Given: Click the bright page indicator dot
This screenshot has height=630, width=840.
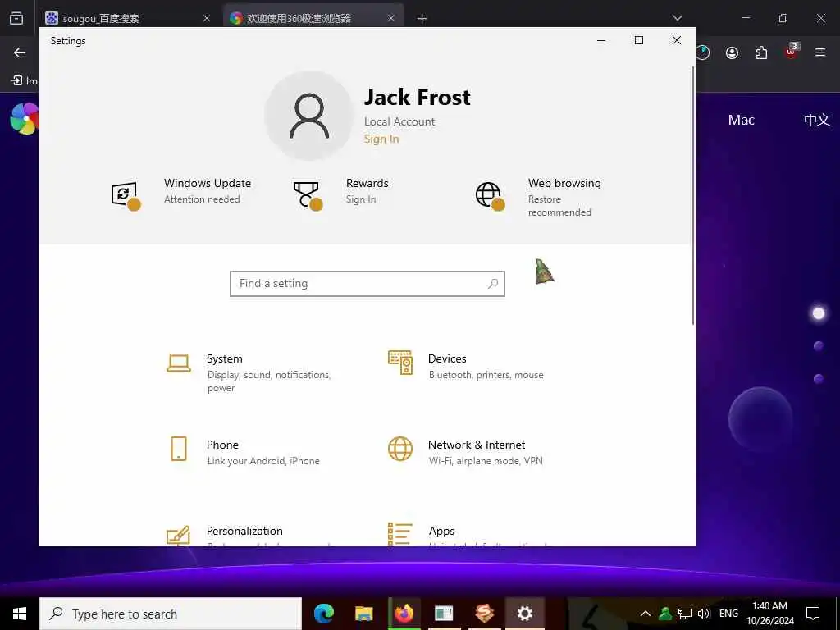Looking at the screenshot, I should [x=818, y=313].
